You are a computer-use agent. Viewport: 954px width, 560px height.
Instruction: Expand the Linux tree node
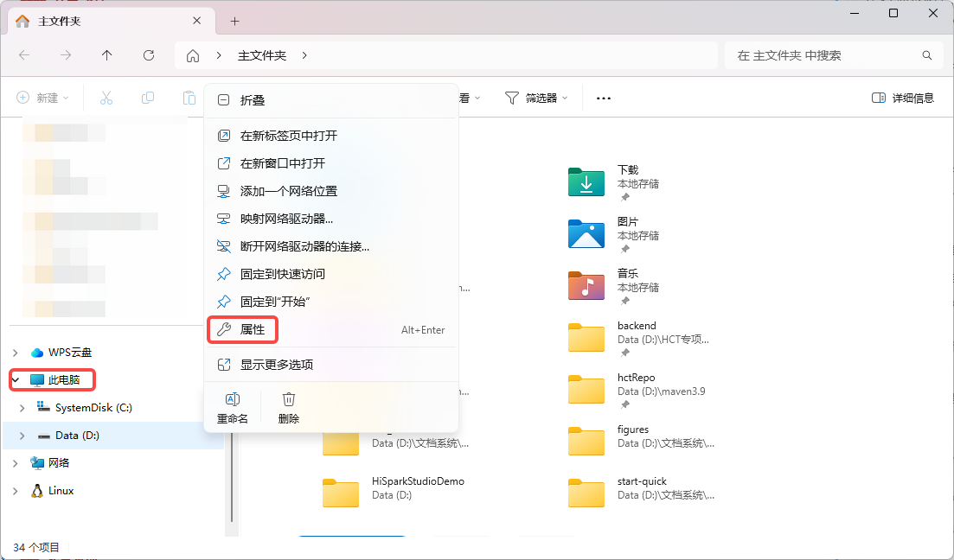pyautogui.click(x=16, y=491)
